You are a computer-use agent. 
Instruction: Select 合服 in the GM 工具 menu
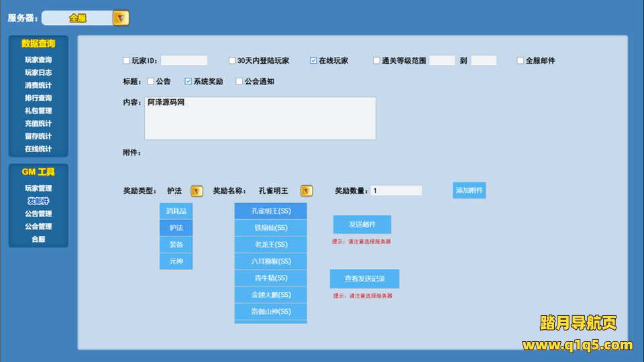tap(38, 239)
